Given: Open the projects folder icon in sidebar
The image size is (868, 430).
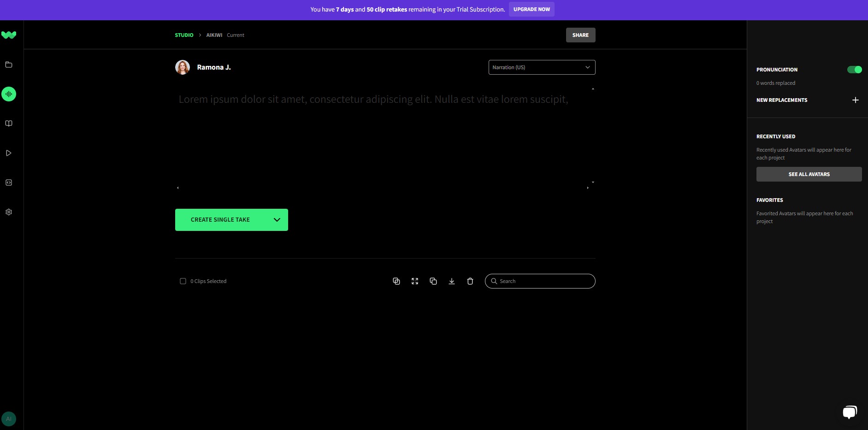Looking at the screenshot, I should pos(9,65).
